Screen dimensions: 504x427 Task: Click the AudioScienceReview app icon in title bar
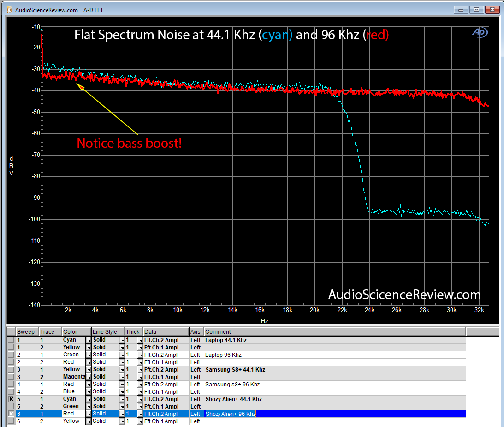10,10
